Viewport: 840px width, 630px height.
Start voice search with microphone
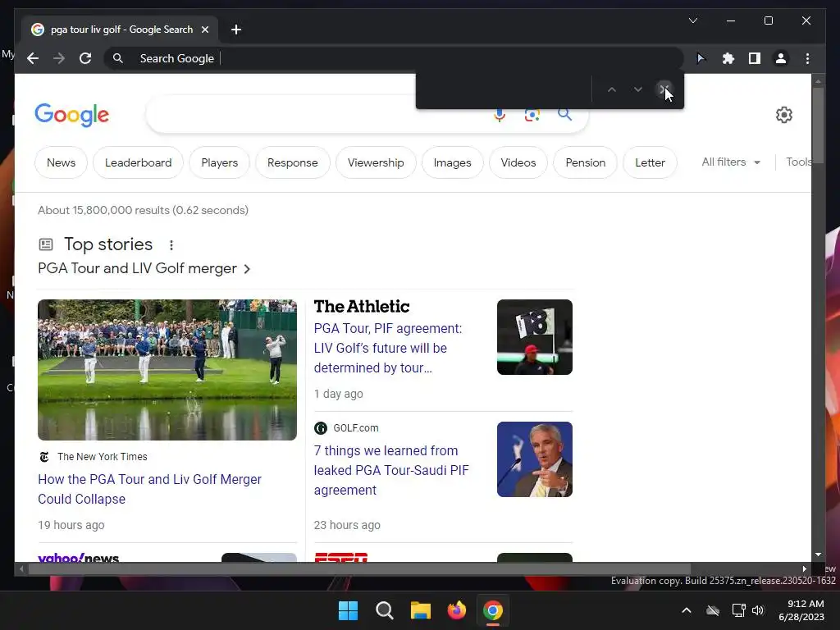pyautogui.click(x=500, y=115)
